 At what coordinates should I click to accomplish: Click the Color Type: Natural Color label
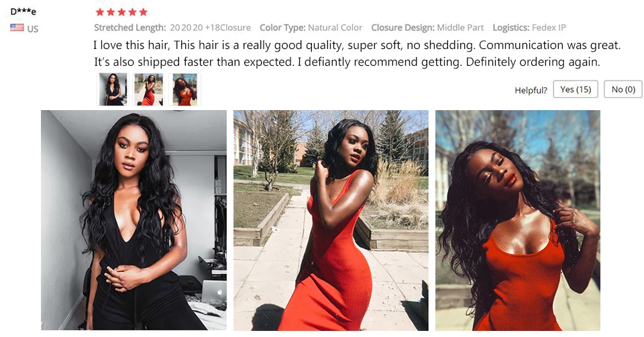pos(311,28)
